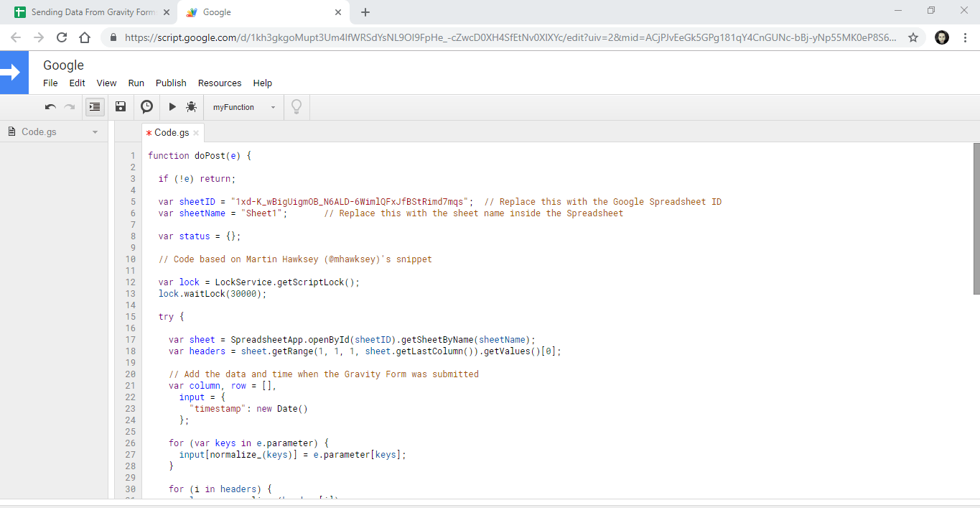Viewport: 980px width, 508px height.
Task: Expand the Code.gs file options arrow in the sidebar
Action: (95, 132)
